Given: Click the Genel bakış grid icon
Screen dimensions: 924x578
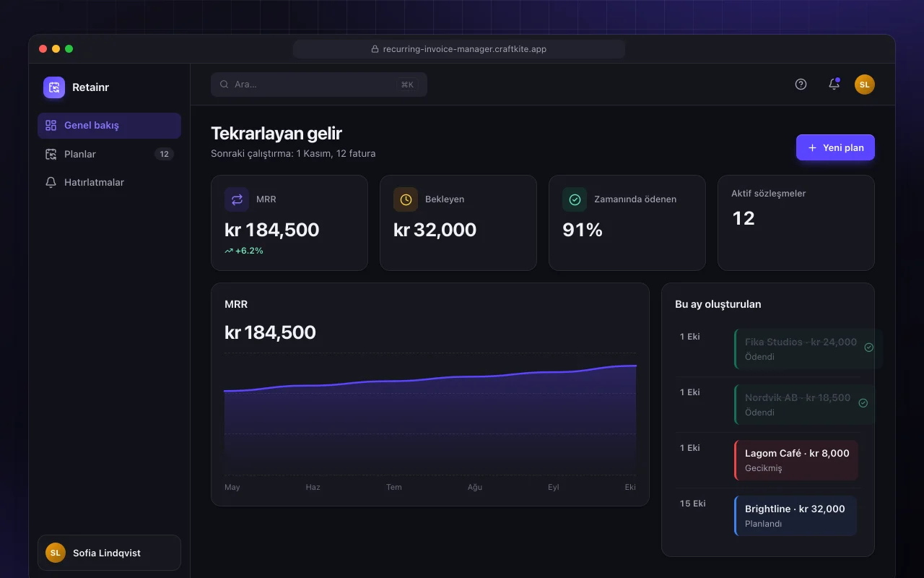Looking at the screenshot, I should point(51,125).
